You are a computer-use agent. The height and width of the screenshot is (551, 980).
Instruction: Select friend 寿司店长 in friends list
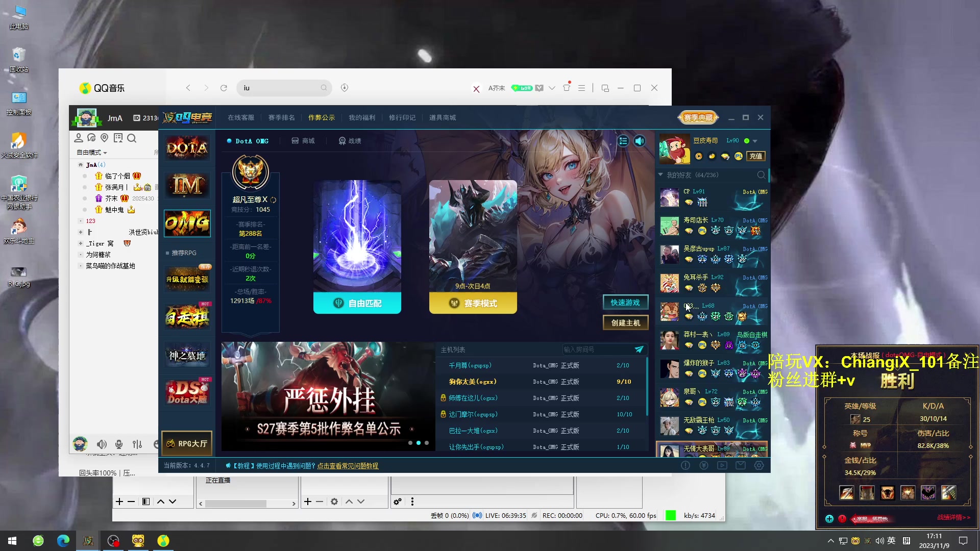[713, 226]
